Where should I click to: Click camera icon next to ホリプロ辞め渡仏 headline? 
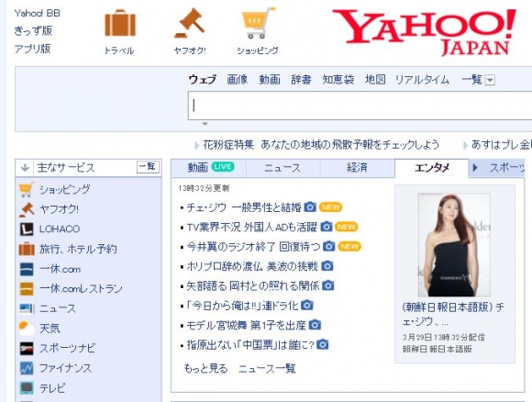(x=327, y=266)
